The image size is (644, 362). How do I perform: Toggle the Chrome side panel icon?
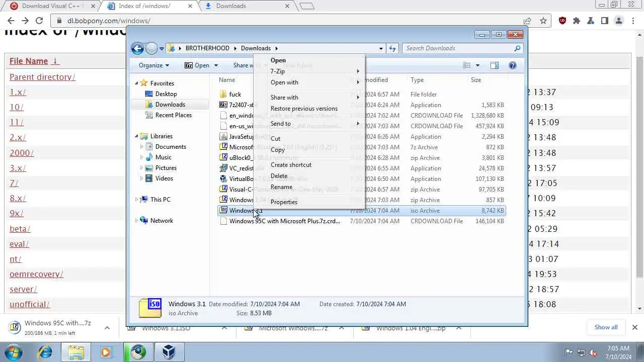[x=605, y=21]
